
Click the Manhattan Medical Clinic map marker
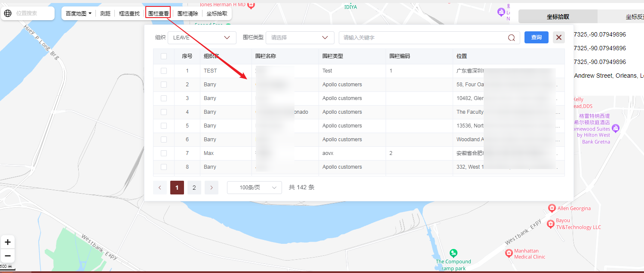(x=509, y=253)
